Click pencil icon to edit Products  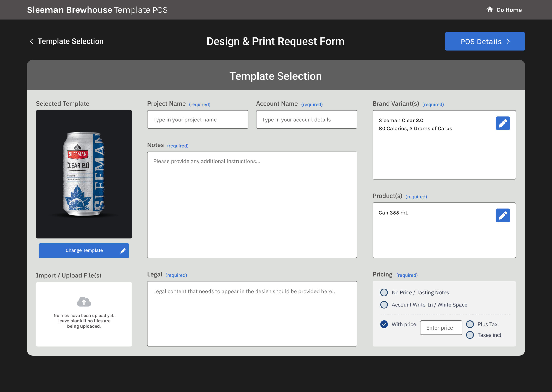click(x=503, y=216)
